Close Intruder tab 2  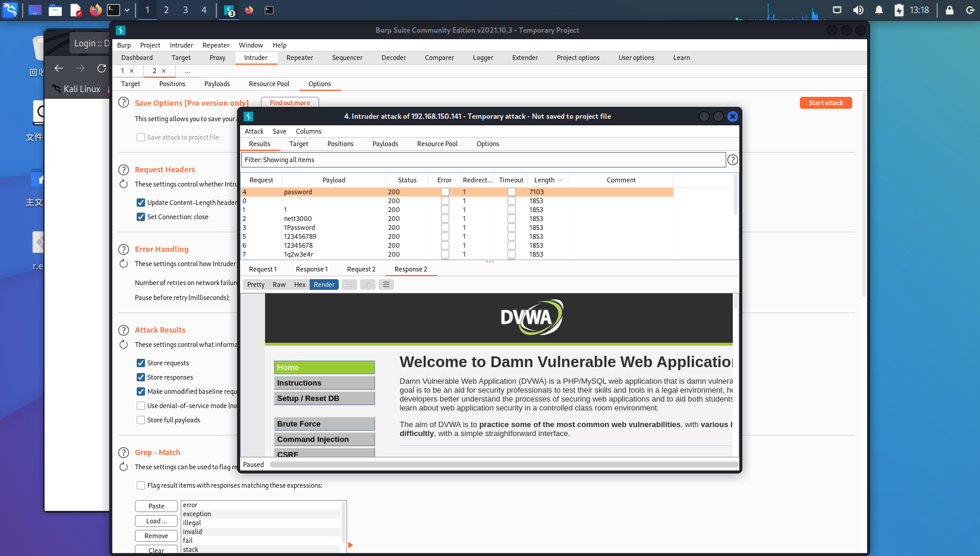pos(164,71)
